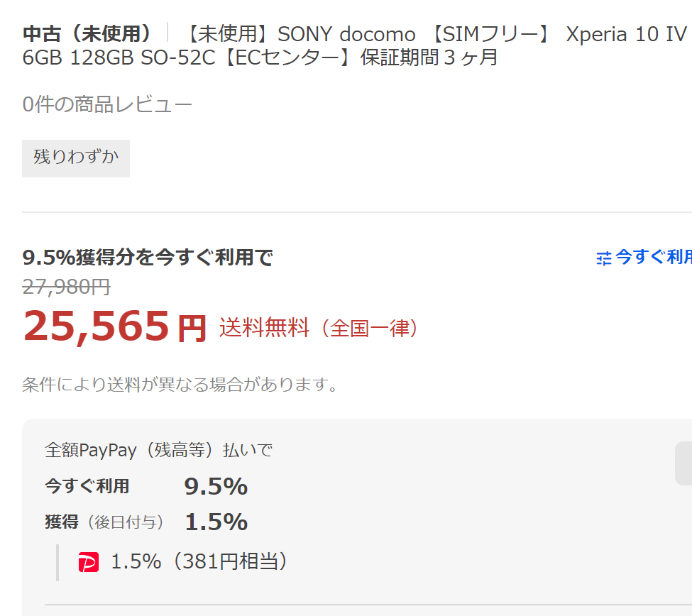
Task: Click the 中古（未使用） condition label
Action: 87,33
